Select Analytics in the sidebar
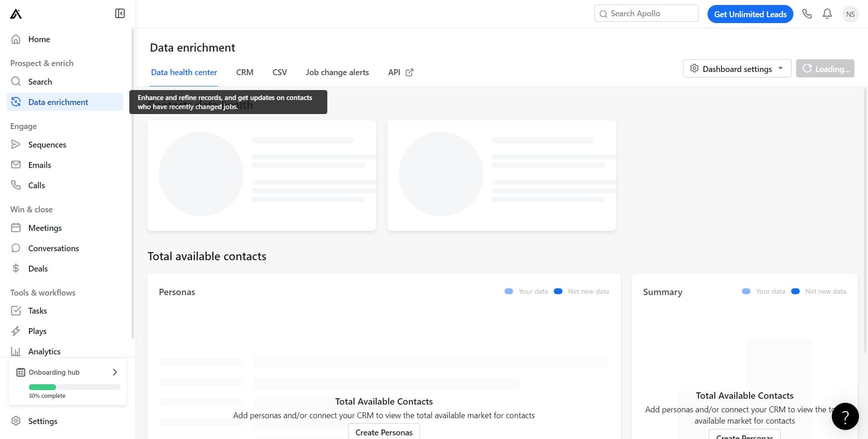The width and height of the screenshot is (868, 439). coord(44,351)
